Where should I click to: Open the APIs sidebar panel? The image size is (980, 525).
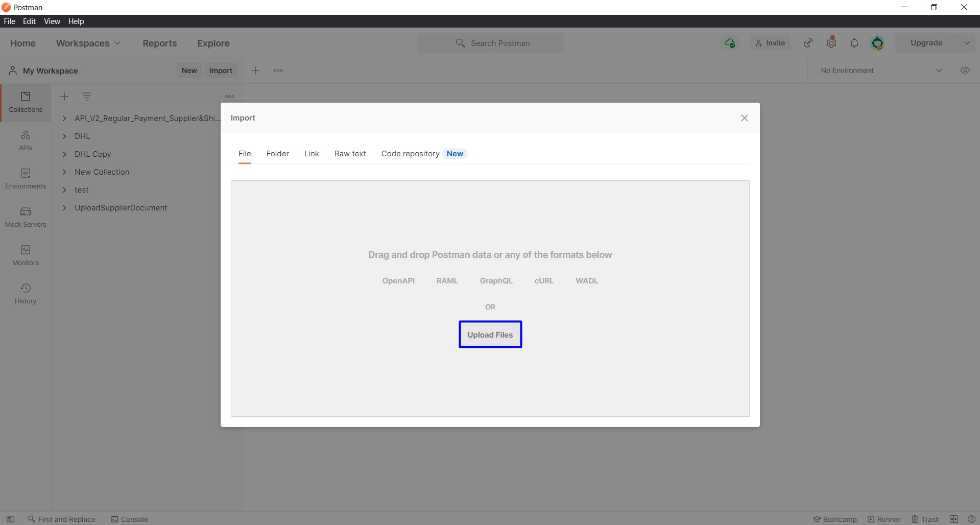(x=26, y=140)
